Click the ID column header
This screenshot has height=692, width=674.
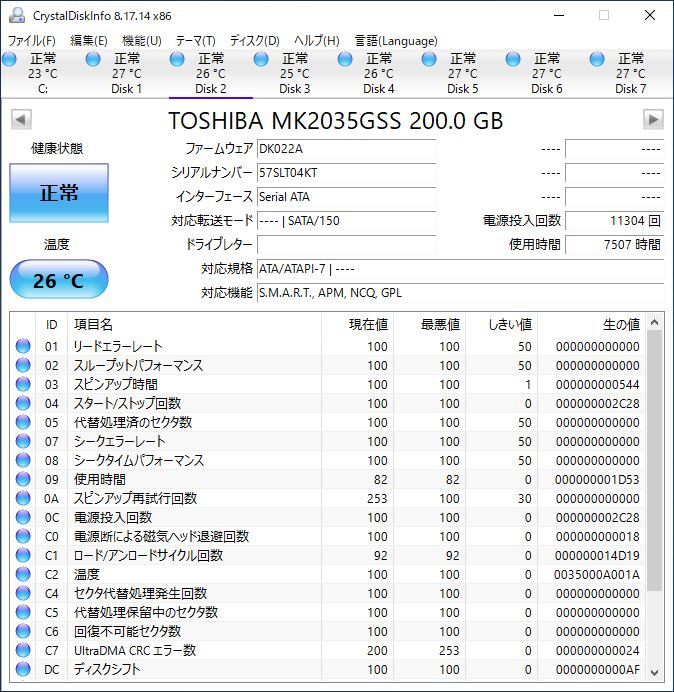51,325
